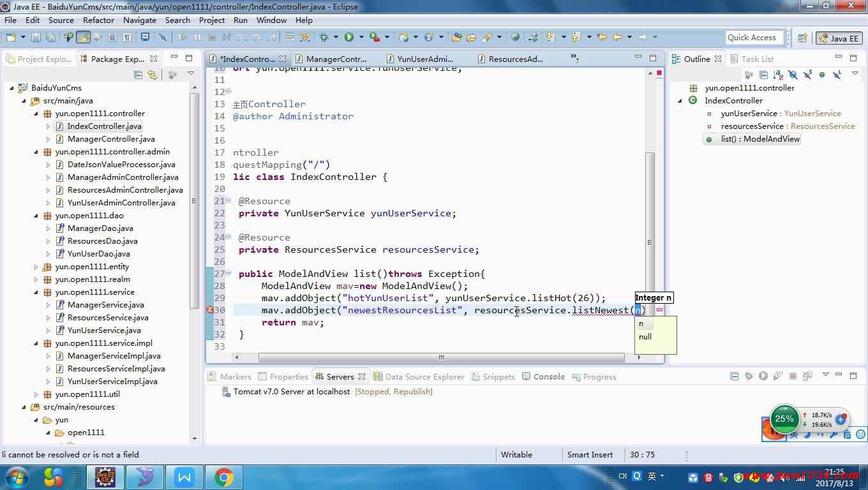Collapse the folding marker at line 24
The width and height of the screenshot is (868, 490).
[x=228, y=236]
